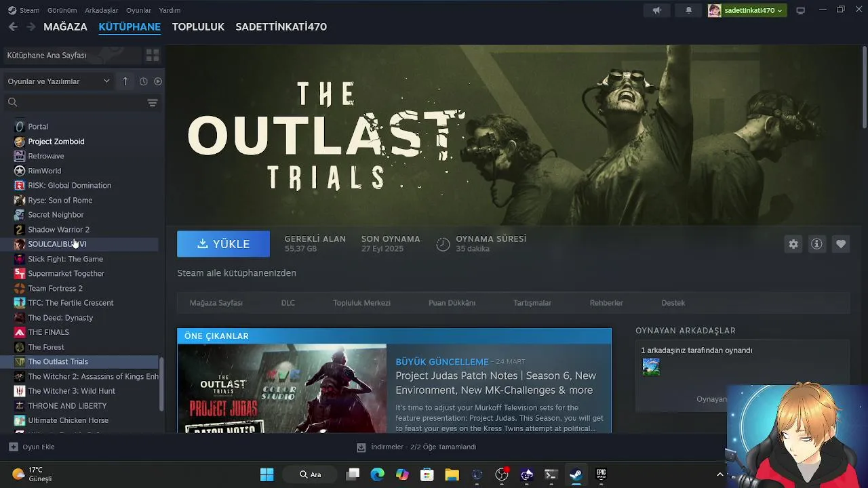Open game information icon

click(816, 244)
